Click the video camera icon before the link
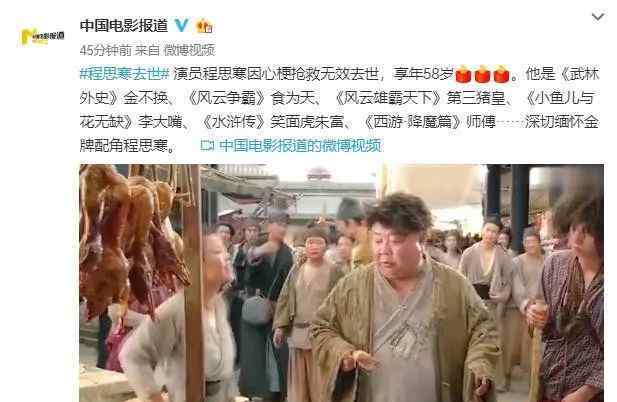The image size is (617, 402). pos(207,146)
